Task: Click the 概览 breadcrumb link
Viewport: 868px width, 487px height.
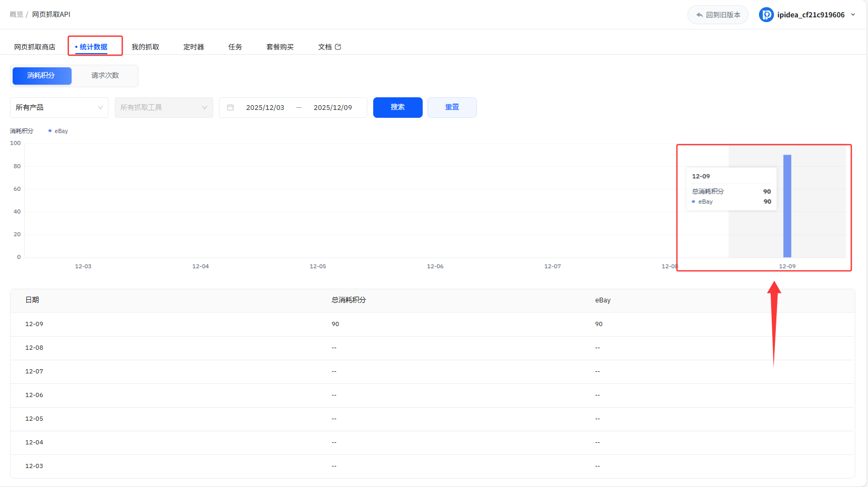Action: tap(16, 14)
